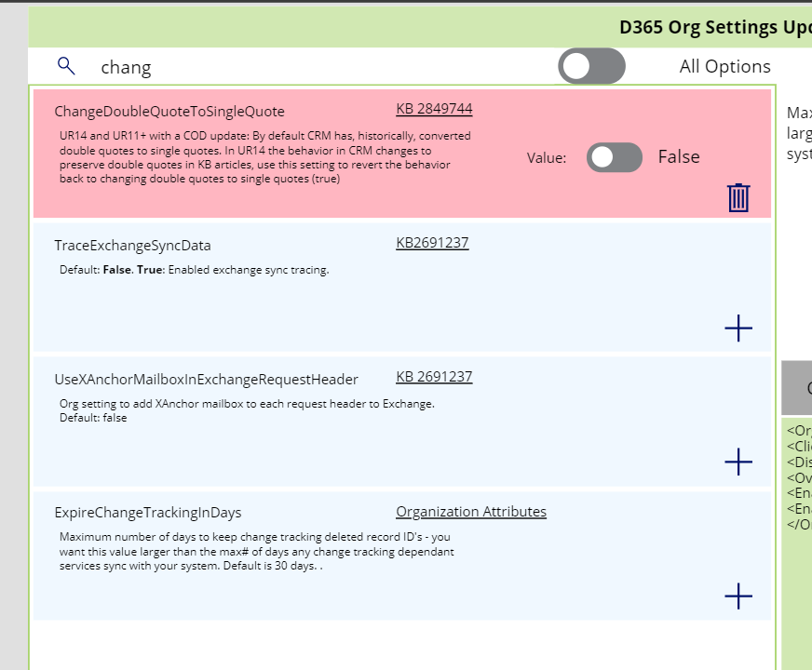
Task: Toggle the ChangeDoubleQuoteToSingleQuote value switch
Action: point(615,157)
